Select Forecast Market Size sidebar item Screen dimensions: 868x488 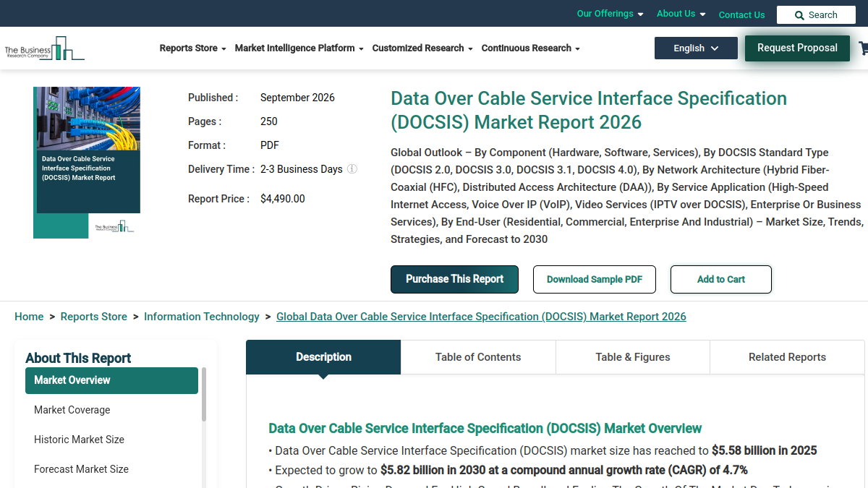tap(111, 469)
